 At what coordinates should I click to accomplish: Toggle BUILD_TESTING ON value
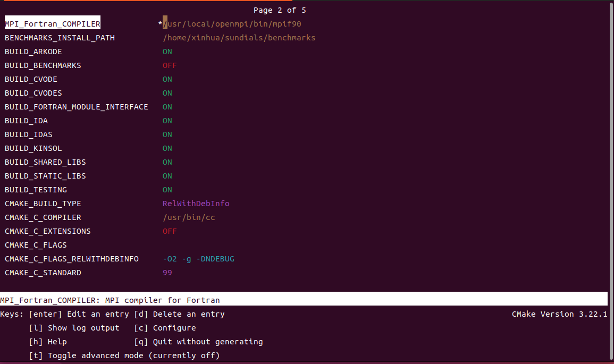click(167, 190)
